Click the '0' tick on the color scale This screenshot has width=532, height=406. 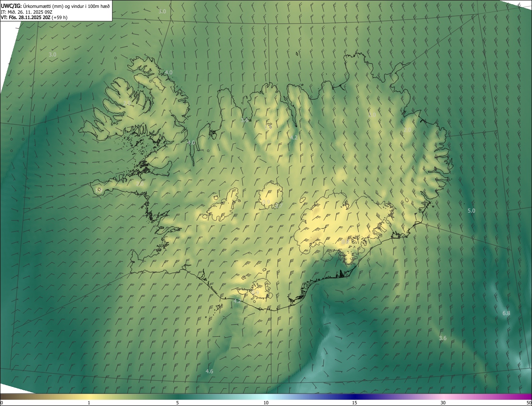2,403
